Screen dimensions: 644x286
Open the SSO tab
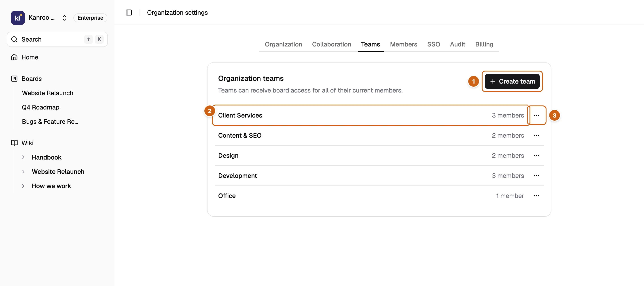(x=434, y=44)
